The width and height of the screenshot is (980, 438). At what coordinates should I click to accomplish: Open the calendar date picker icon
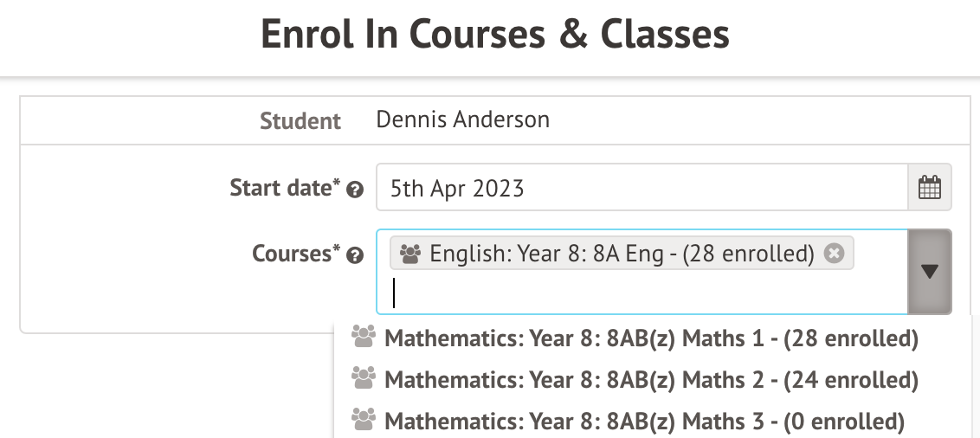tap(930, 187)
